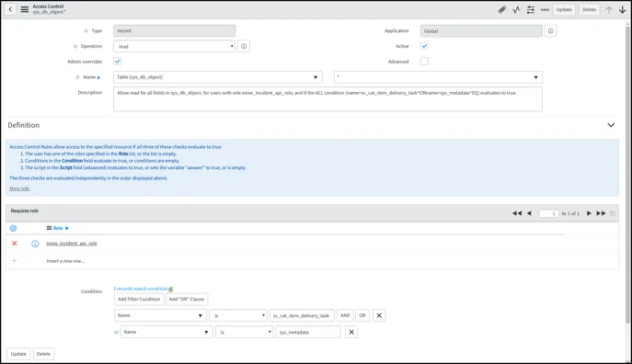The width and height of the screenshot is (632, 364).
Task: Preview the snow_incident_api_role record info icon
Action: (x=35, y=244)
